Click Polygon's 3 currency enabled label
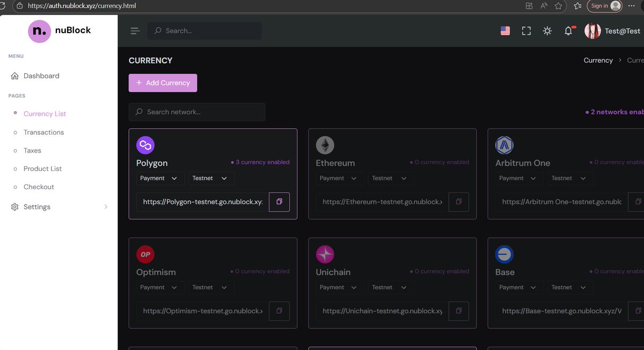This screenshot has width=644, height=350. tap(260, 162)
